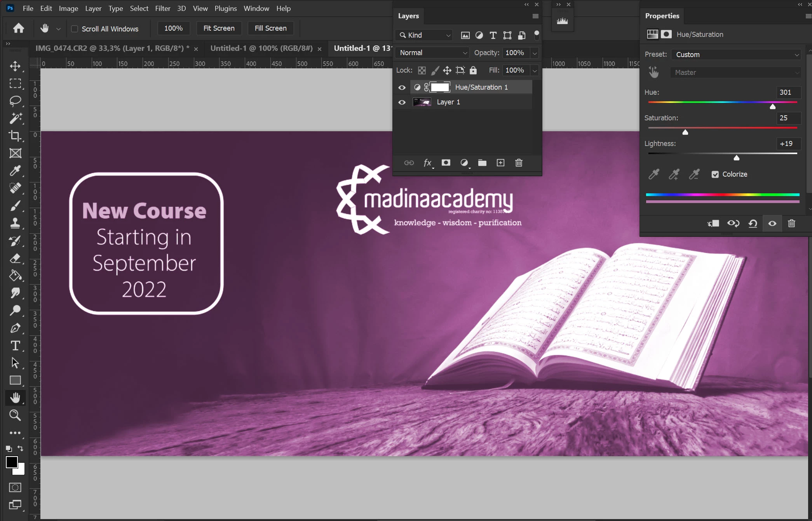
Task: Hide Layer 1 visibility eye
Action: pyautogui.click(x=402, y=102)
